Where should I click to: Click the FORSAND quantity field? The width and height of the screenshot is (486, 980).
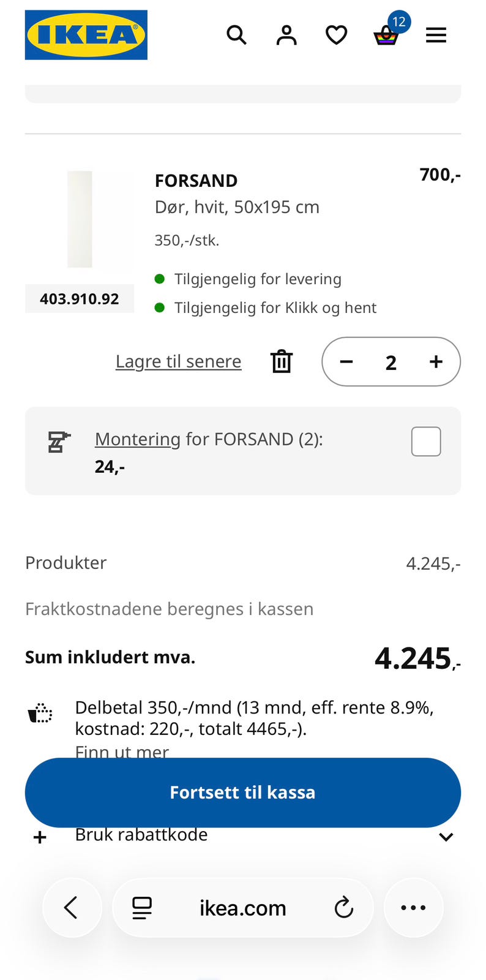pos(391,363)
